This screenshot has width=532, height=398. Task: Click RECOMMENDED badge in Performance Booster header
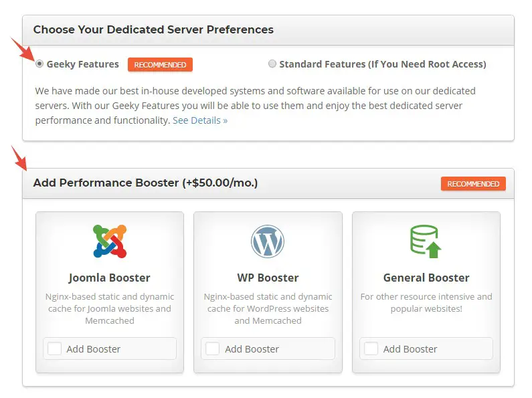coord(473,184)
